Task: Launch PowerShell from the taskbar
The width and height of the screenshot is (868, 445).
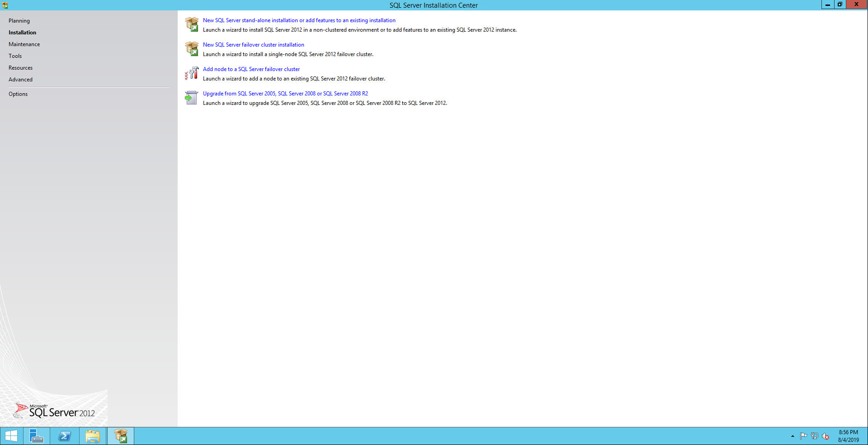Action: pyautogui.click(x=65, y=436)
